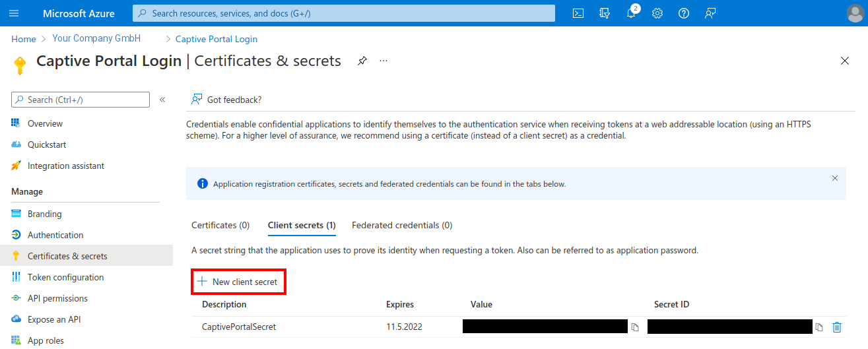Focus the global search resources field
Screen dimensions: 868x349
(x=344, y=13)
